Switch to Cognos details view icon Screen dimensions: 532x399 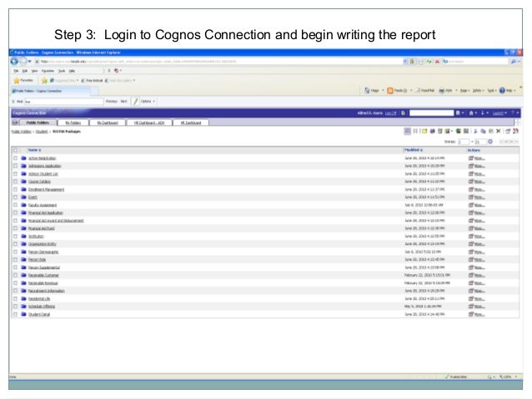click(415, 131)
